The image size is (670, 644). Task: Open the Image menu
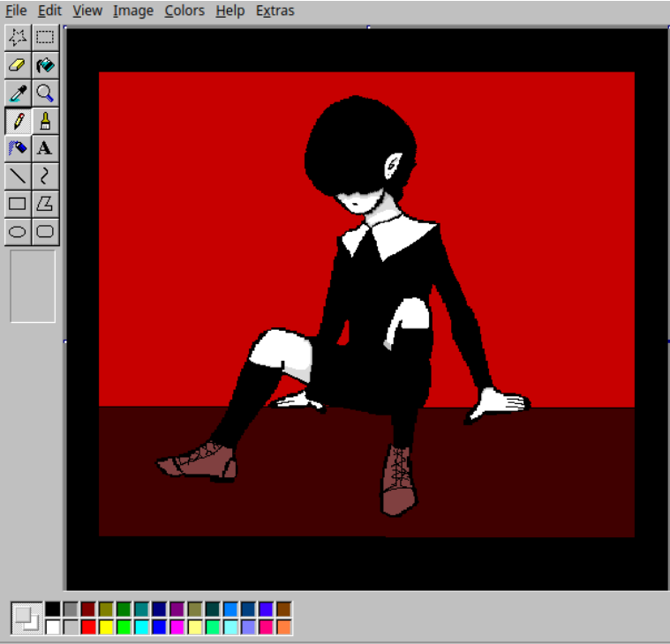coord(132,11)
